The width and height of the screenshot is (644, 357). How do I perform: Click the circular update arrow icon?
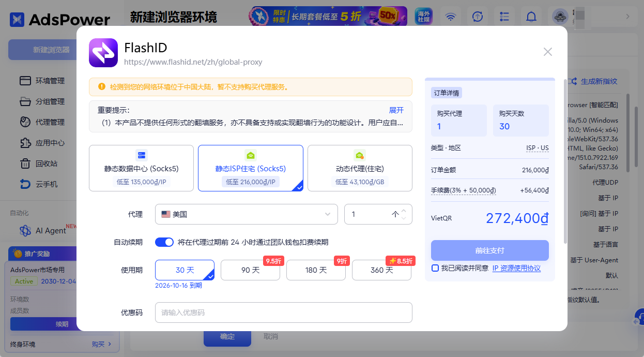pyautogui.click(x=478, y=17)
